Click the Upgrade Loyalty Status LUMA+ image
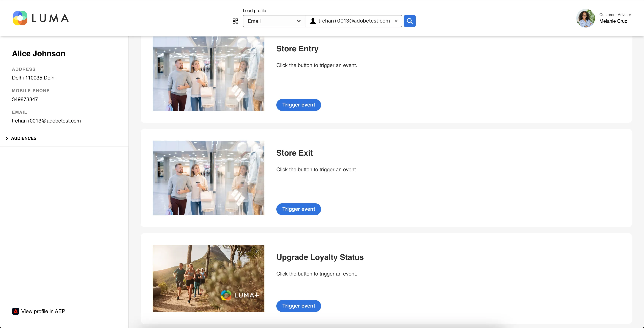644x328 pixels. [x=208, y=278]
